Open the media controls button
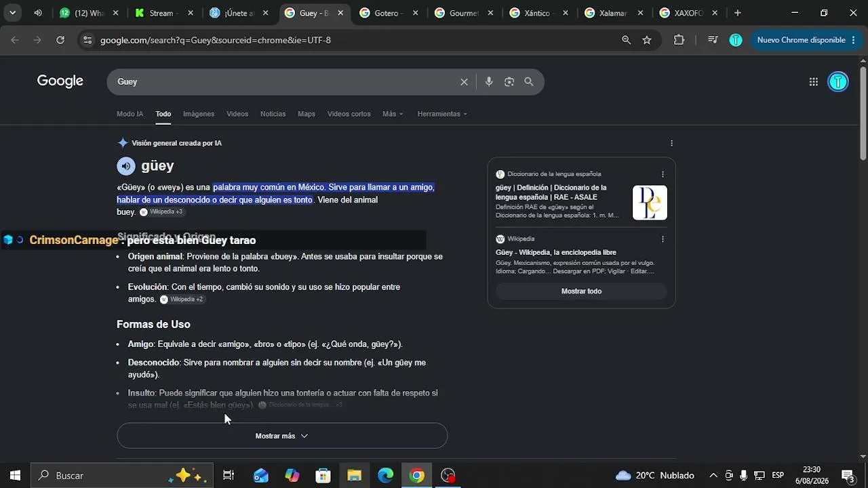This screenshot has height=488, width=868. pyautogui.click(x=713, y=40)
